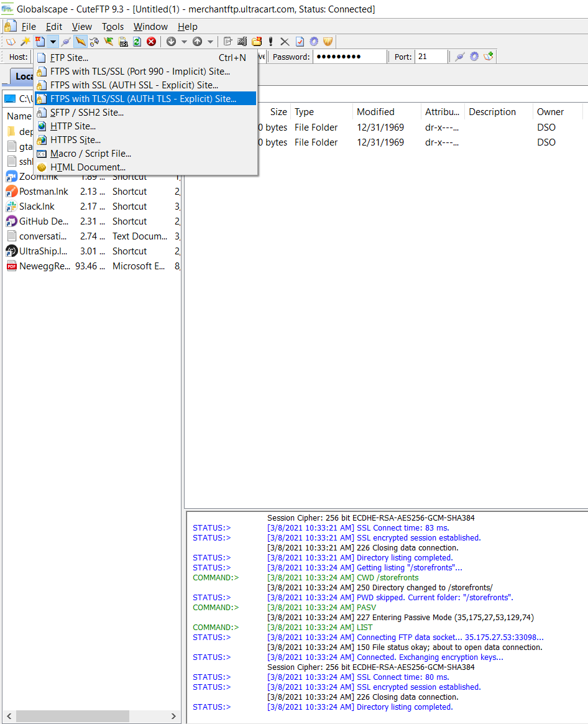Viewport: 588px width, 724px height.
Task: Select FTP Site... from the New menu
Action: coord(145,58)
